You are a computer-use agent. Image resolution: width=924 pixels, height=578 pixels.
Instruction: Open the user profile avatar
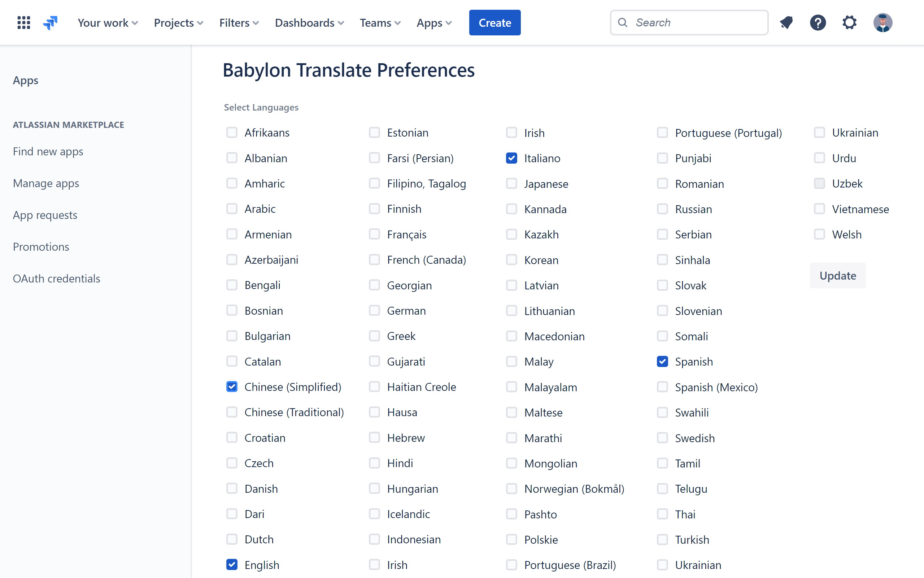point(883,22)
